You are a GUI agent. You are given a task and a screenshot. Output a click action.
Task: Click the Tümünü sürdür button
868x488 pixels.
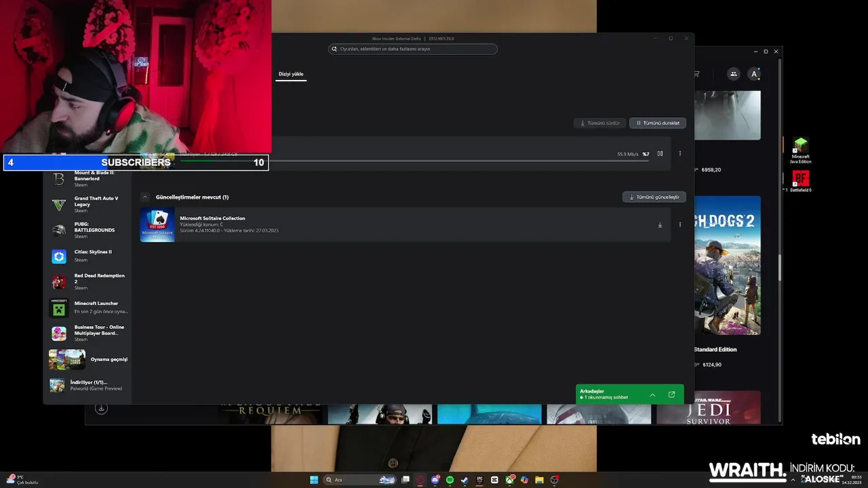(599, 123)
